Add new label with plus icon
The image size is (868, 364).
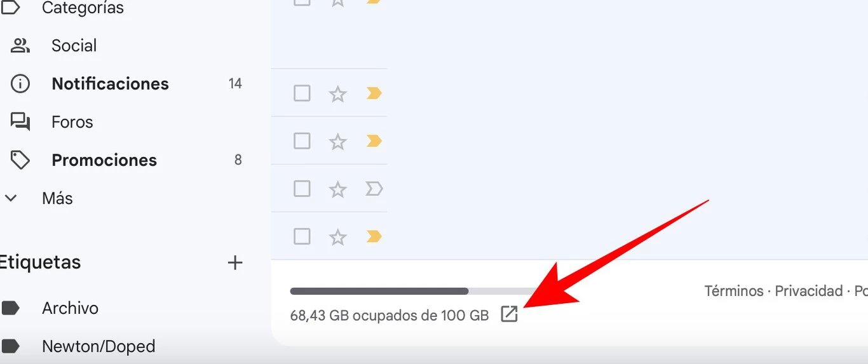pos(235,262)
